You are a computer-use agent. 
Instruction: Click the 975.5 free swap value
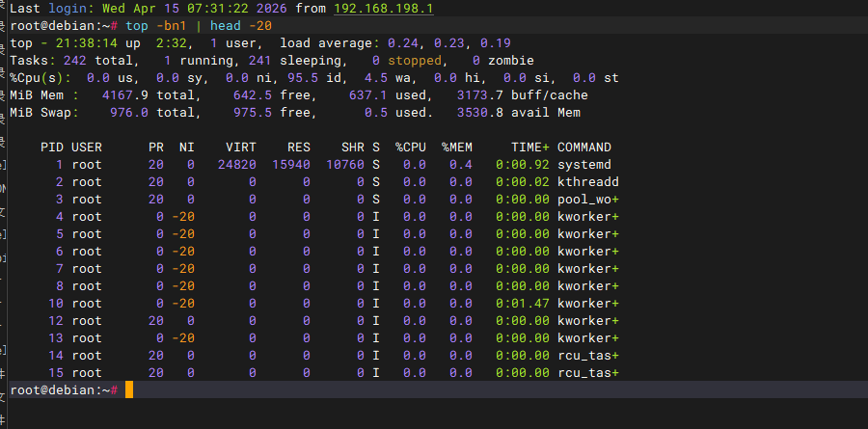coord(253,113)
